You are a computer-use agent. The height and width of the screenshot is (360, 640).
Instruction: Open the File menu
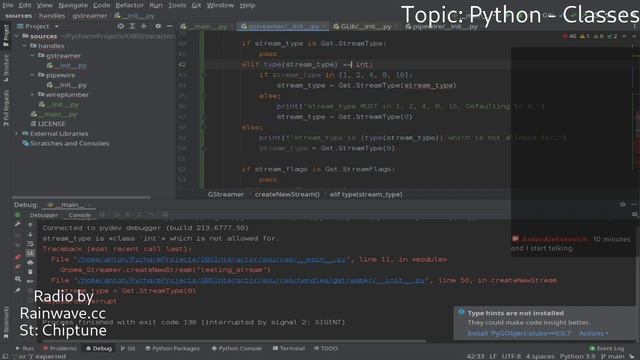[8, 5]
